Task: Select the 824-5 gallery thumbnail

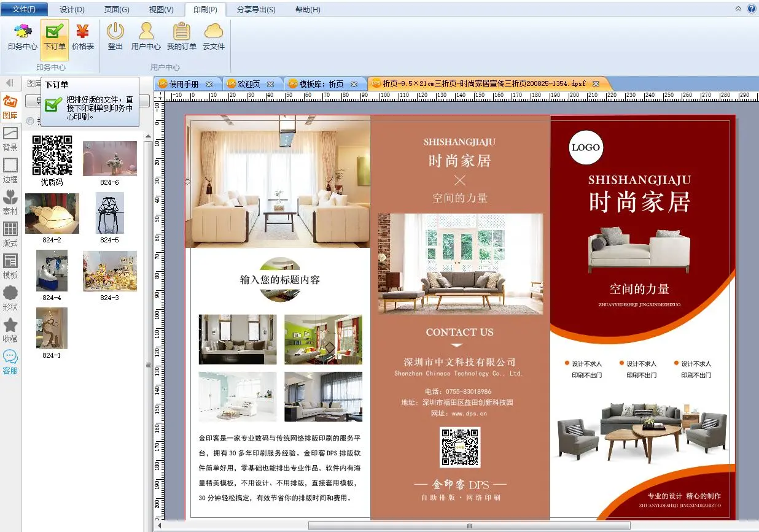Action: 110,214
